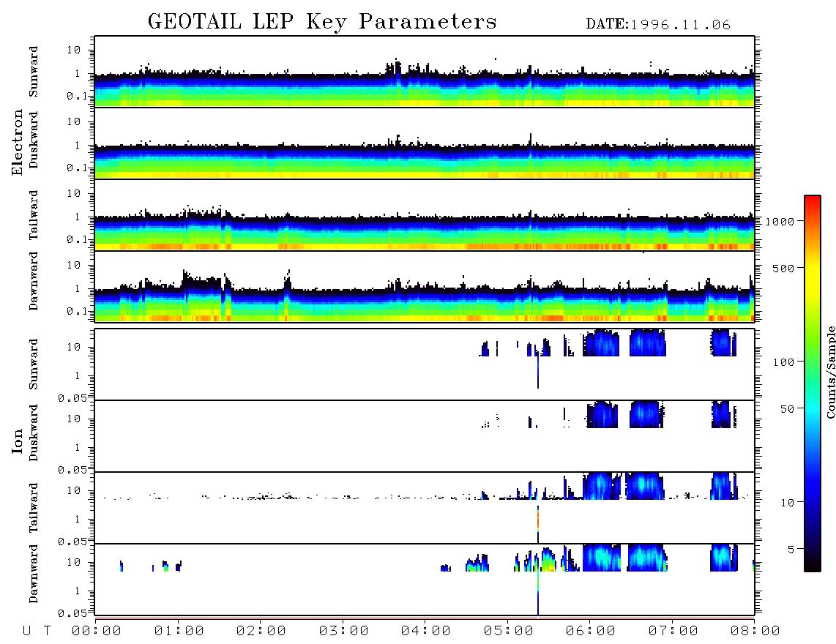This screenshot has width=836, height=644.
Task: Click the 'GEOTAIL LEP Key Parameters' title
Action: (x=322, y=22)
